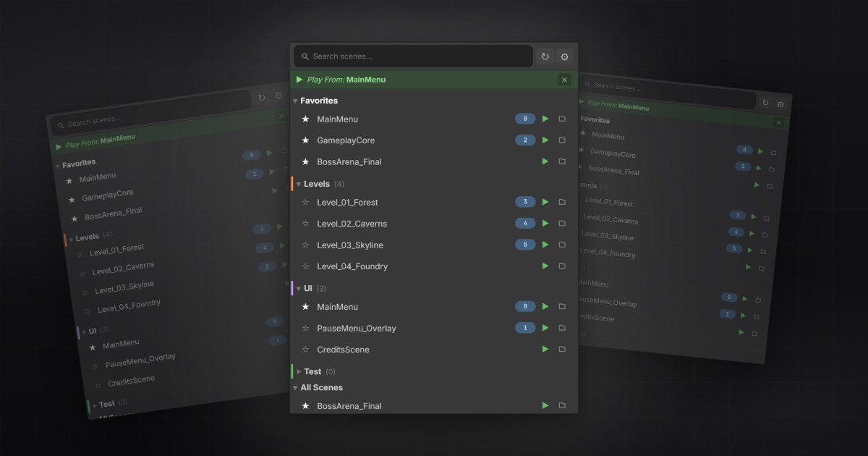This screenshot has height=456, width=868.
Task: Favorite Level_01_Forest via its star in center panel
Action: pos(305,202)
